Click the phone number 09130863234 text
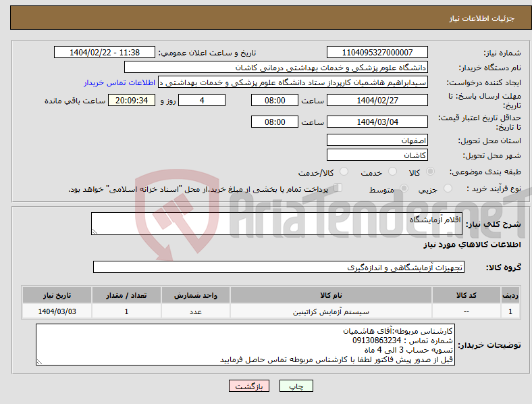Viewport: 532px width, 404px height. [x=377, y=340]
